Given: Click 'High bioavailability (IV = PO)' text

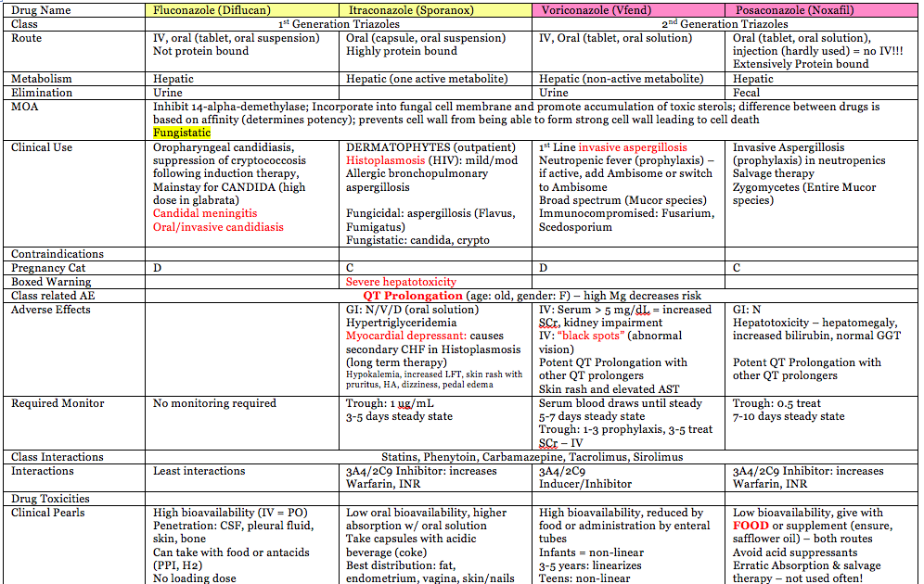Looking at the screenshot, I should [x=230, y=513].
